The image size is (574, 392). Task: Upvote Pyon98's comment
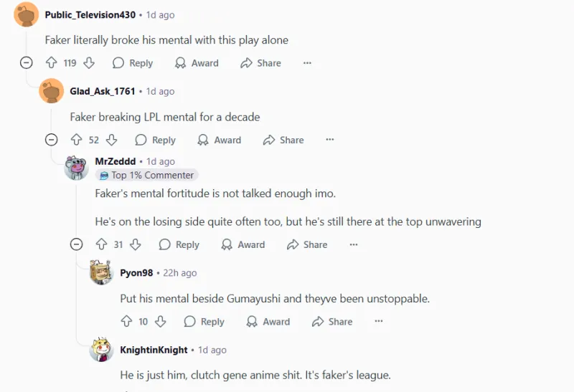(127, 321)
